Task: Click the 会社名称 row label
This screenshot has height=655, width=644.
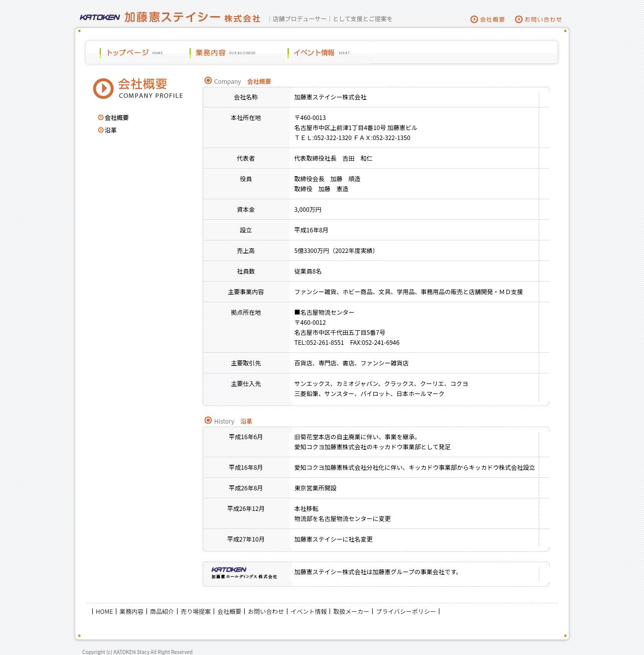Action: tap(246, 97)
